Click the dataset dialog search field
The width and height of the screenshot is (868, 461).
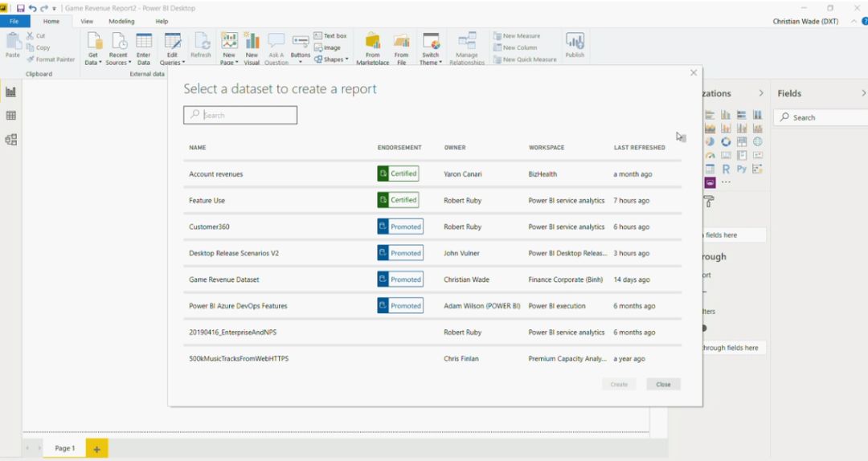click(x=240, y=115)
